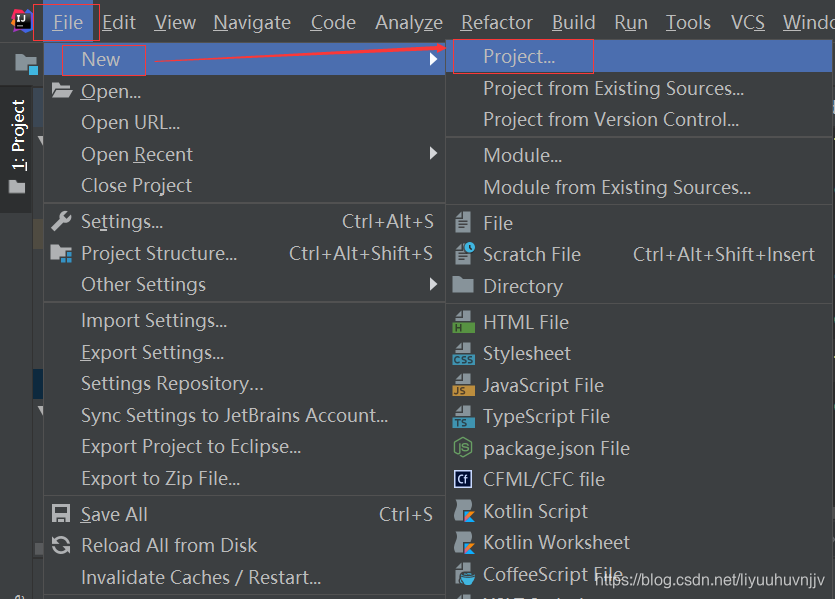Screen dimensions: 835x599
Task: Open the Refactor menu
Action: pos(496,22)
